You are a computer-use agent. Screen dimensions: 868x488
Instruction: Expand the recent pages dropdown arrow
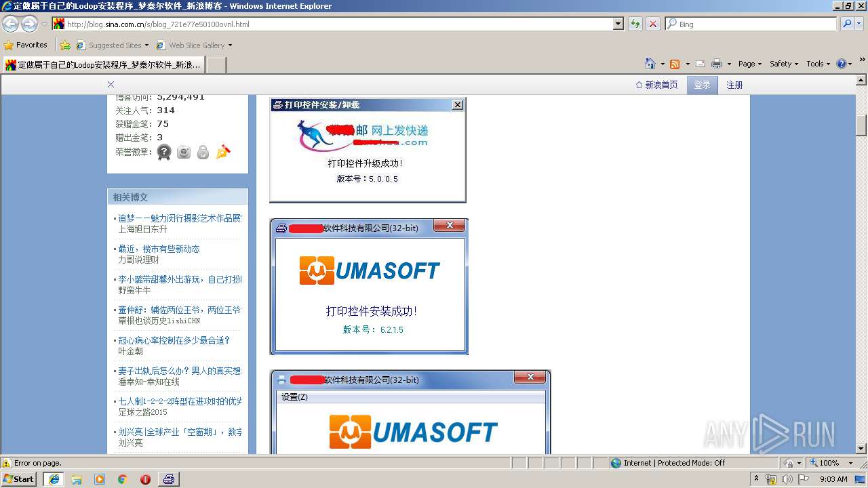(44, 24)
